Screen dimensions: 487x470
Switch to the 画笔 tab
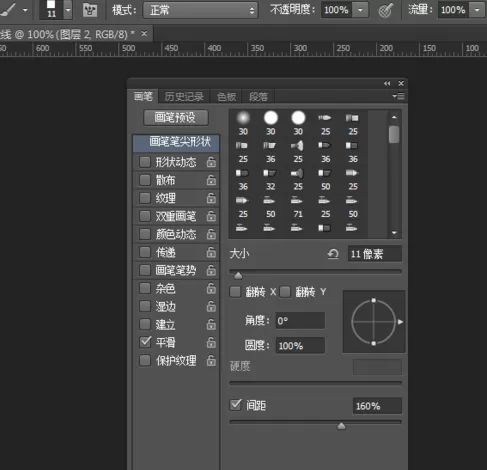coord(143,96)
